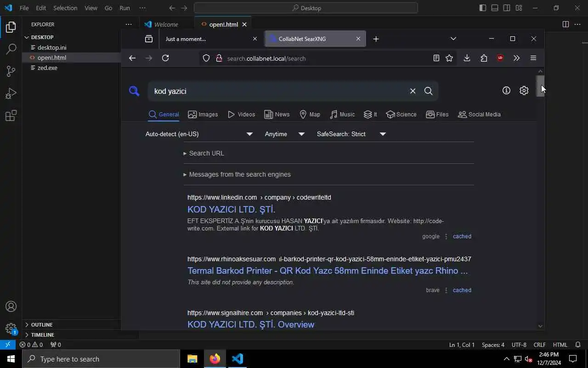Viewport: 588px width, 368px height.
Task: Open the list all tabs dropdown
Action: [453, 39]
